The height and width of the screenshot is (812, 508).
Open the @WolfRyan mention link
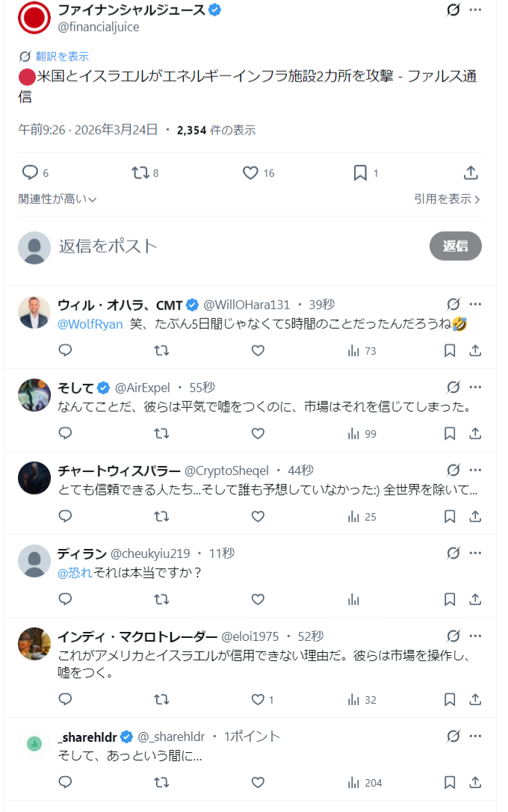click(x=90, y=324)
